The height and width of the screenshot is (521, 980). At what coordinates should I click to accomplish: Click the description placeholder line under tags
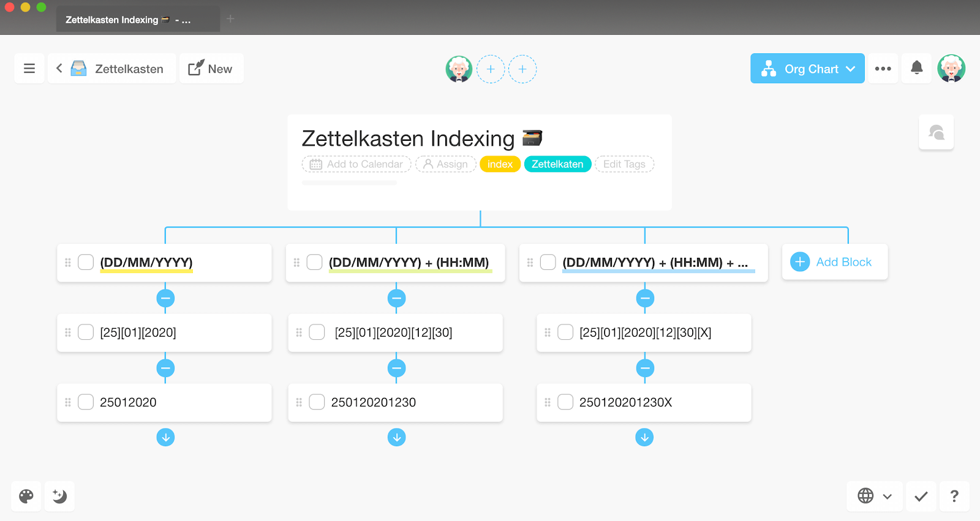click(349, 182)
